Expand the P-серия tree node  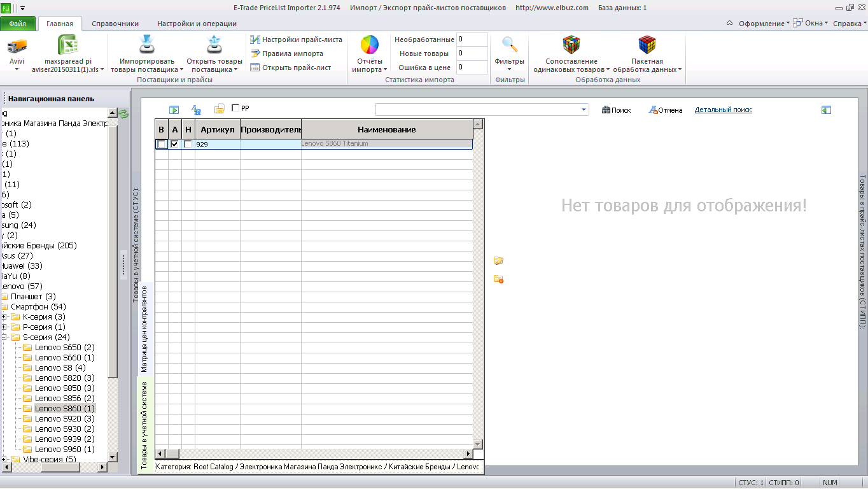[4, 327]
